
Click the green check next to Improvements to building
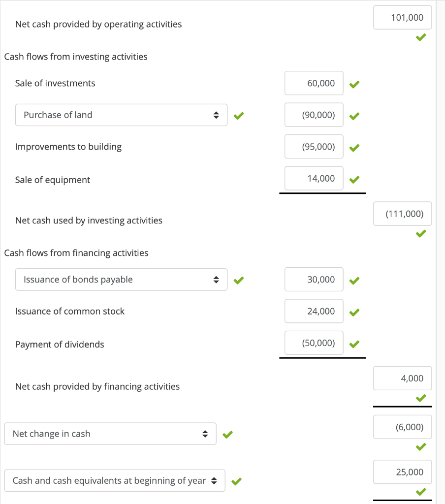click(354, 147)
